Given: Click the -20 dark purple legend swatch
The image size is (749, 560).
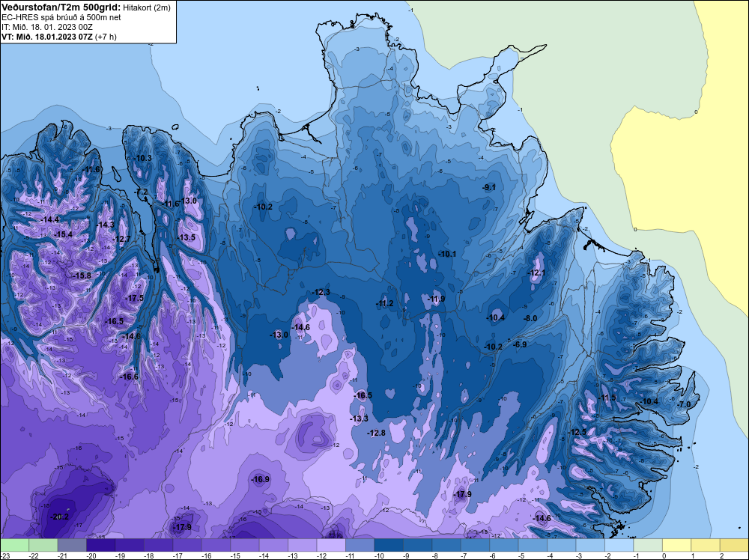Looking at the screenshot, I should tap(101, 545).
